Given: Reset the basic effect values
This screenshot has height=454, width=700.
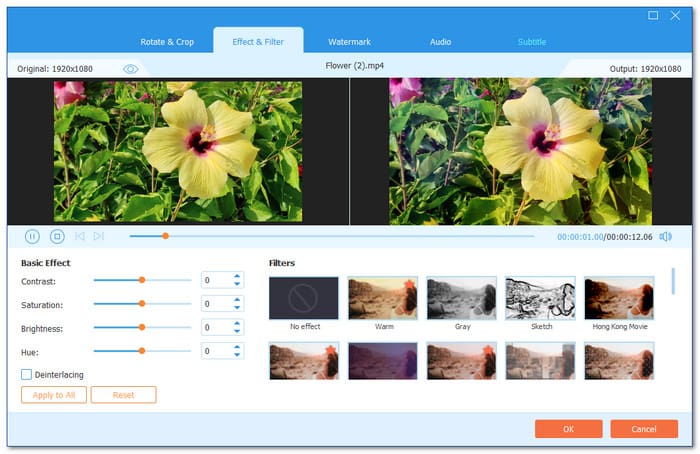Looking at the screenshot, I should tap(123, 395).
